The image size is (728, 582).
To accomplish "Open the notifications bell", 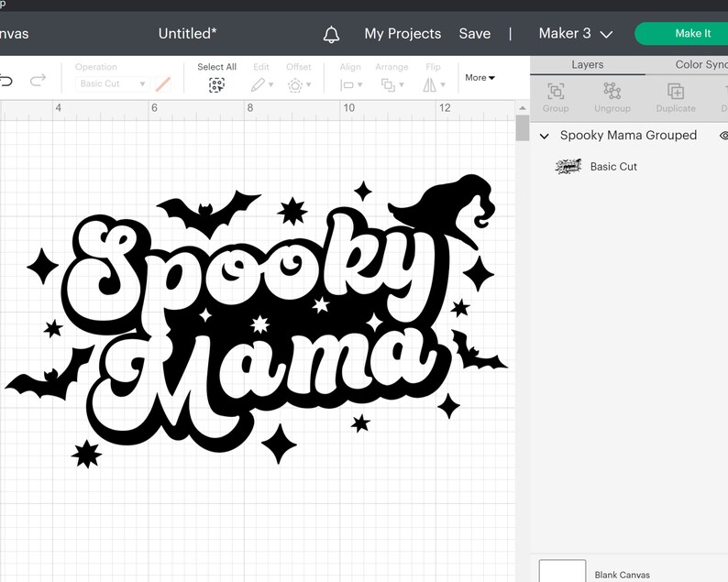I will click(x=331, y=34).
